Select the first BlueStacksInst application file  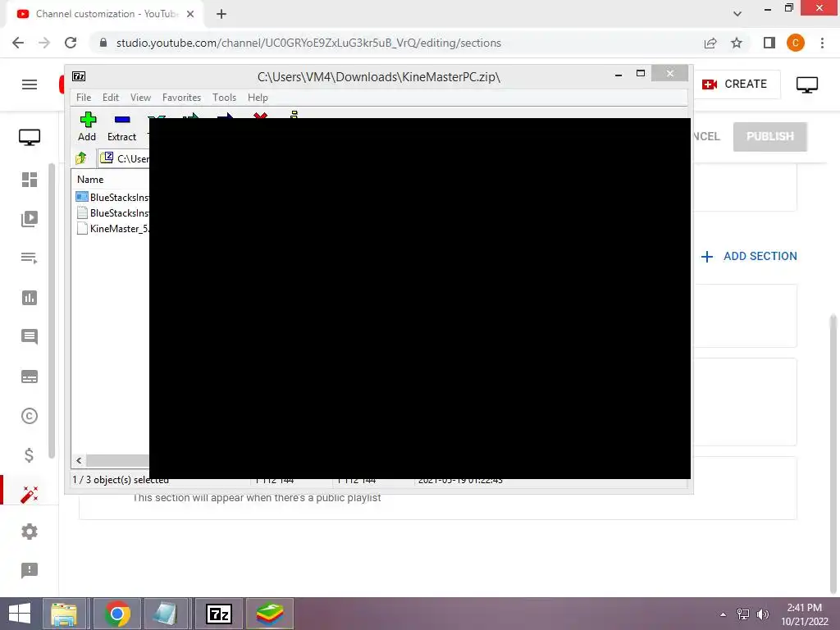pos(112,197)
